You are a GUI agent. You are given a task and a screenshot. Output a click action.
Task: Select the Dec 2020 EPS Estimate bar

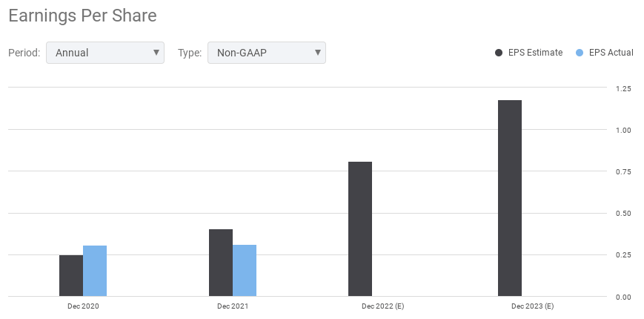pos(71,275)
